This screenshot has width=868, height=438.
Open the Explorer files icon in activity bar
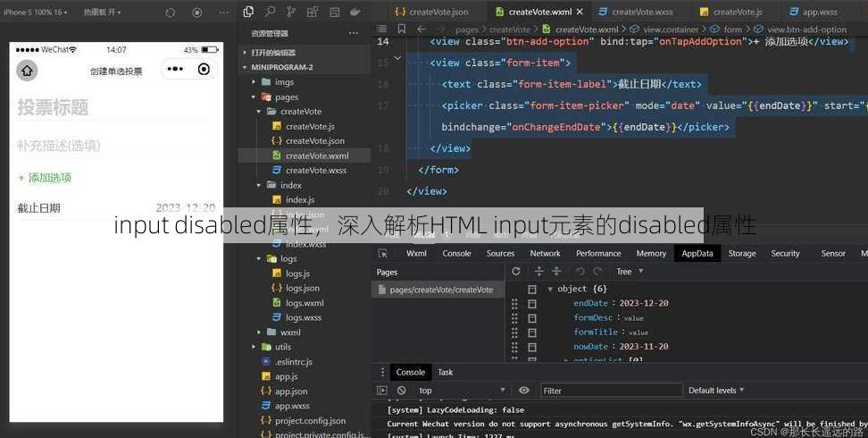[x=248, y=12]
